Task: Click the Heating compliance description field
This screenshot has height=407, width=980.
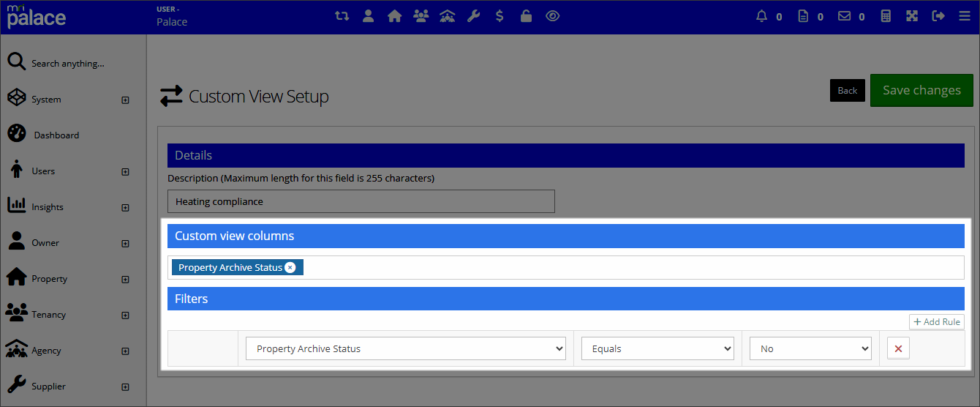Action: pos(361,201)
